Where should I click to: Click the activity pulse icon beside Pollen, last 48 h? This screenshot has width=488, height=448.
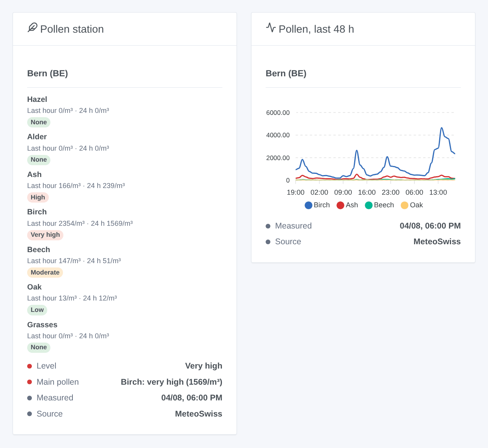(271, 28)
